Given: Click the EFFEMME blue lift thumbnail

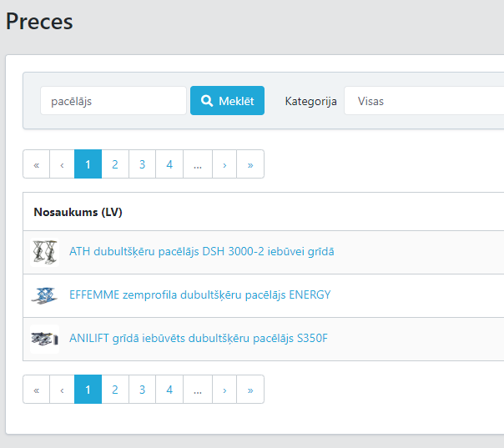Looking at the screenshot, I should point(44,295).
